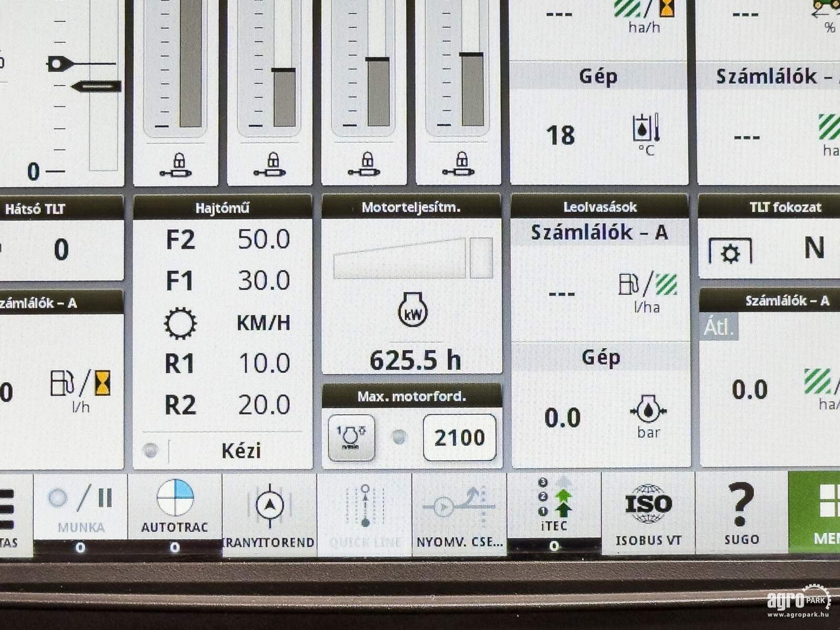Open the Motorteljesítm. panel header
Viewport: 840px width, 630px height.
point(411,207)
